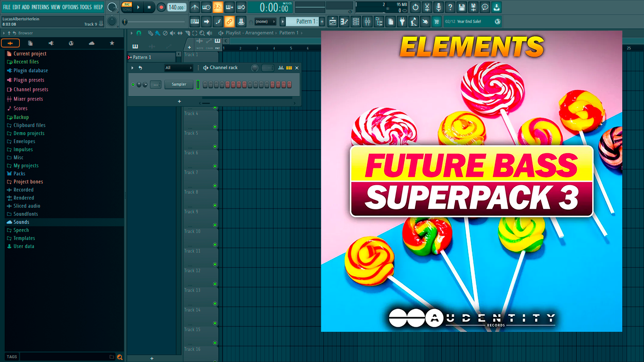Screen dimensions: 644x362
Task: Expand the Channel presets folder
Action: [31, 90]
